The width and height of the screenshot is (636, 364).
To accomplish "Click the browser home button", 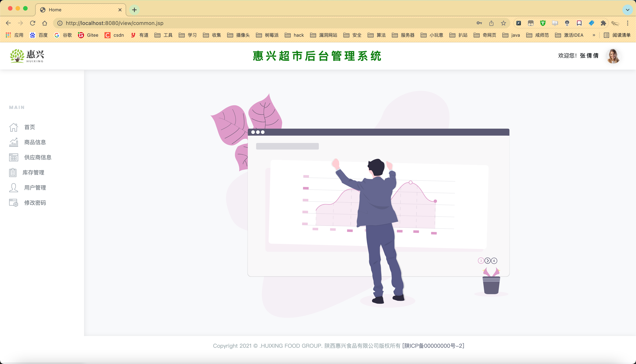I will tap(44, 23).
